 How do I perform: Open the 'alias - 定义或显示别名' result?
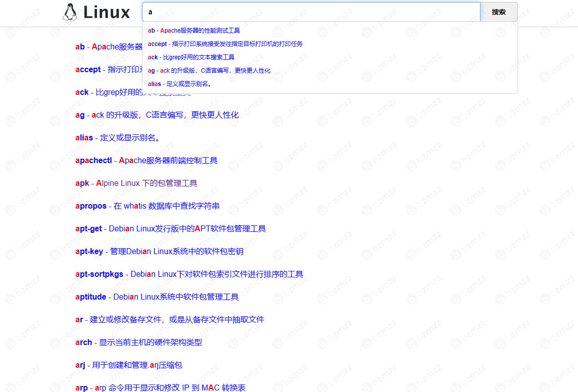coord(118,137)
